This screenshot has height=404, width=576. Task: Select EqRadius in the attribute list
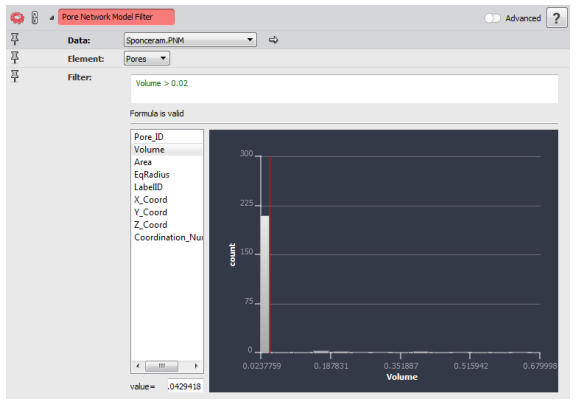click(x=152, y=174)
